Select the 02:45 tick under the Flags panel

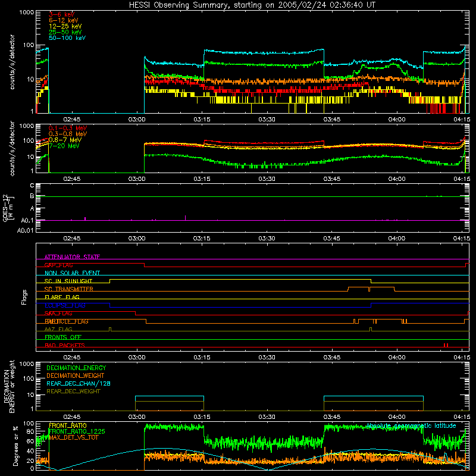[72, 358]
